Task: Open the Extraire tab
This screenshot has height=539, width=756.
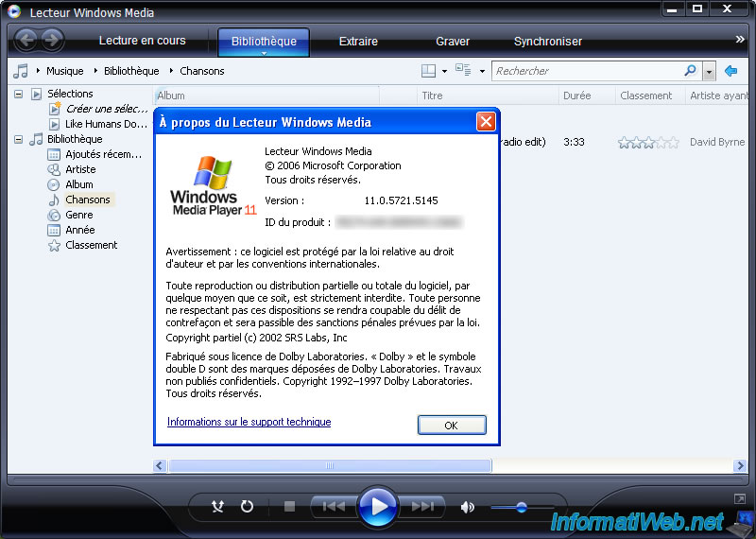Action: pos(358,42)
